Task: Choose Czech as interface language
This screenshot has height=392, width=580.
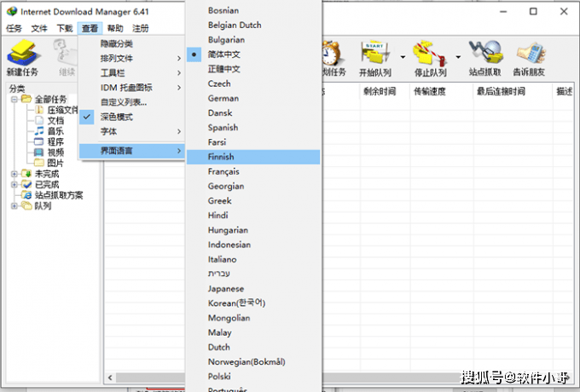Action: 253,84
